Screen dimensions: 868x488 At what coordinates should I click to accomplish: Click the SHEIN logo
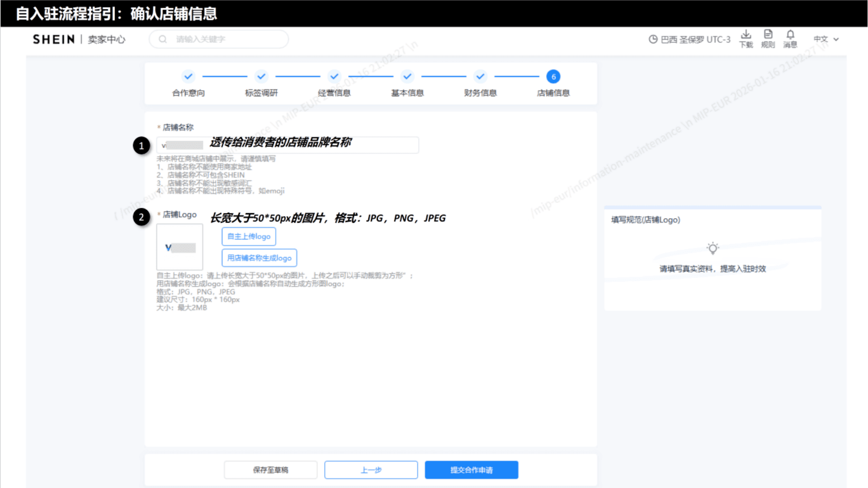point(54,39)
